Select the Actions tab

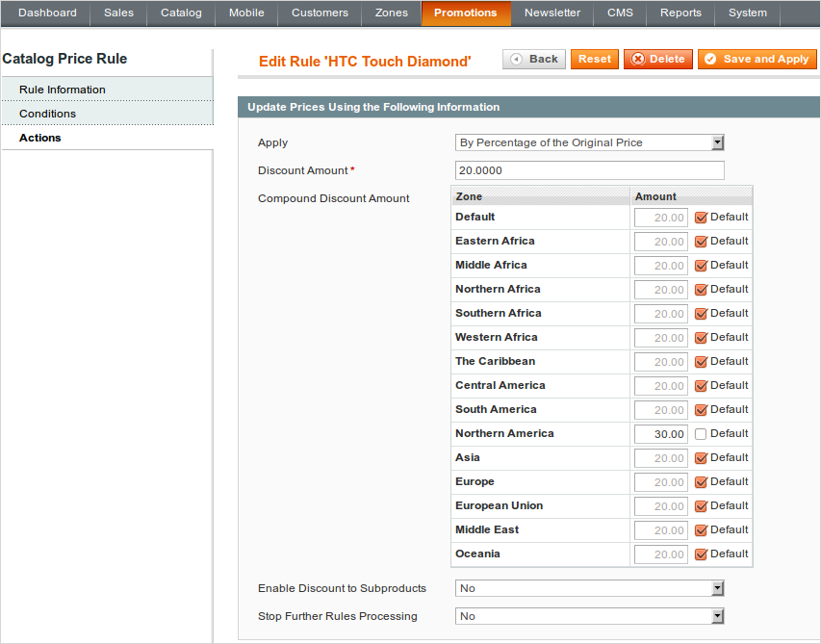pyautogui.click(x=108, y=138)
